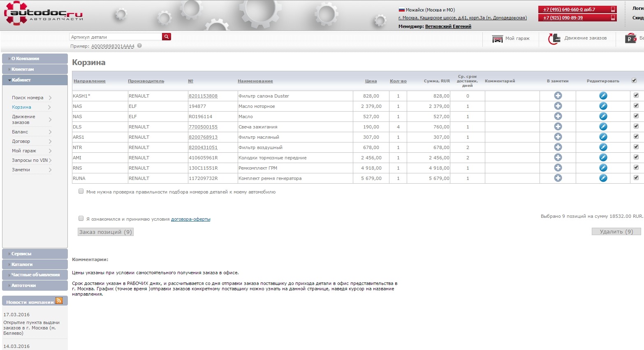
Task: Uncheck the Свеча зажигания row checkbox
Action: pyautogui.click(x=636, y=126)
